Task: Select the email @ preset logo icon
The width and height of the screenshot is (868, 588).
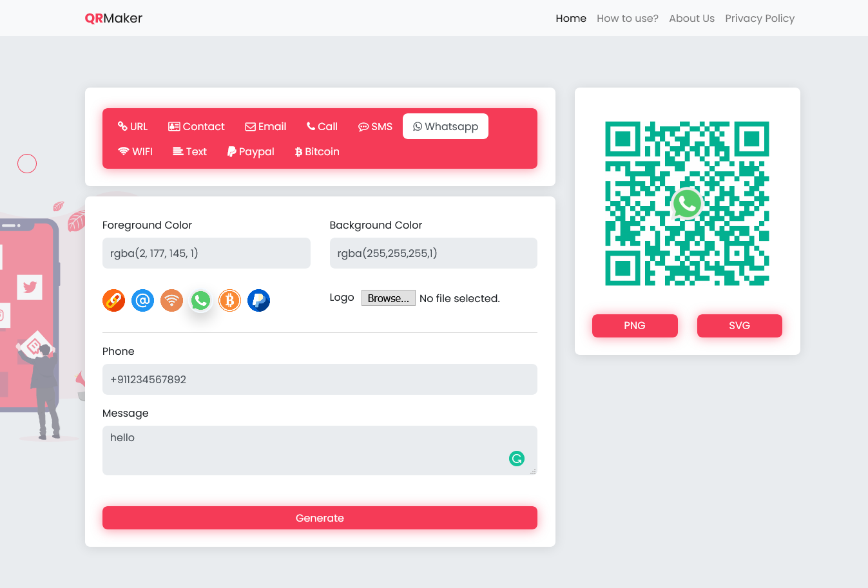Action: tap(142, 300)
